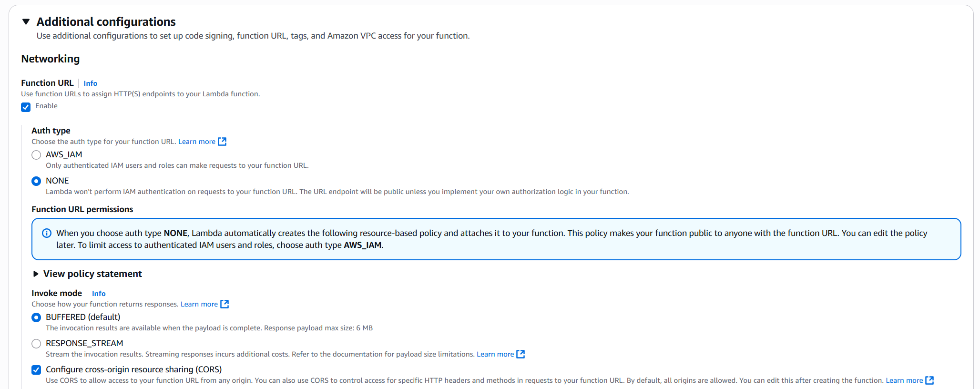Image resolution: width=980 pixels, height=389 pixels.
Task: Uncheck the Function URL Enable checkbox
Action: click(x=26, y=107)
